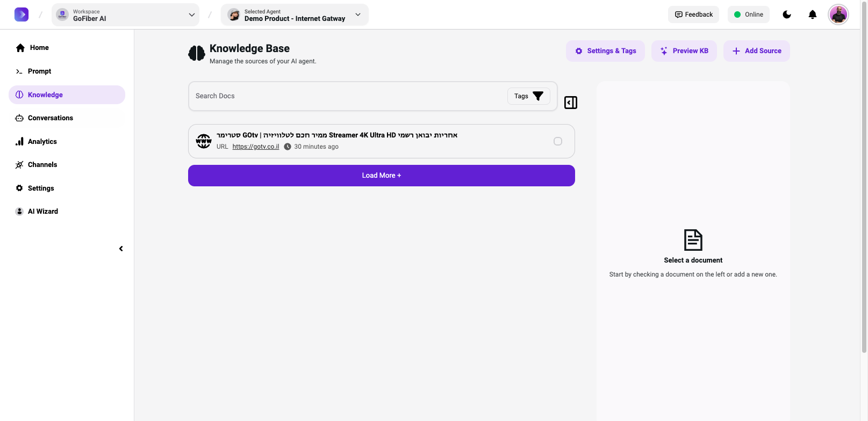Click the user profile avatar

pyautogui.click(x=838, y=14)
